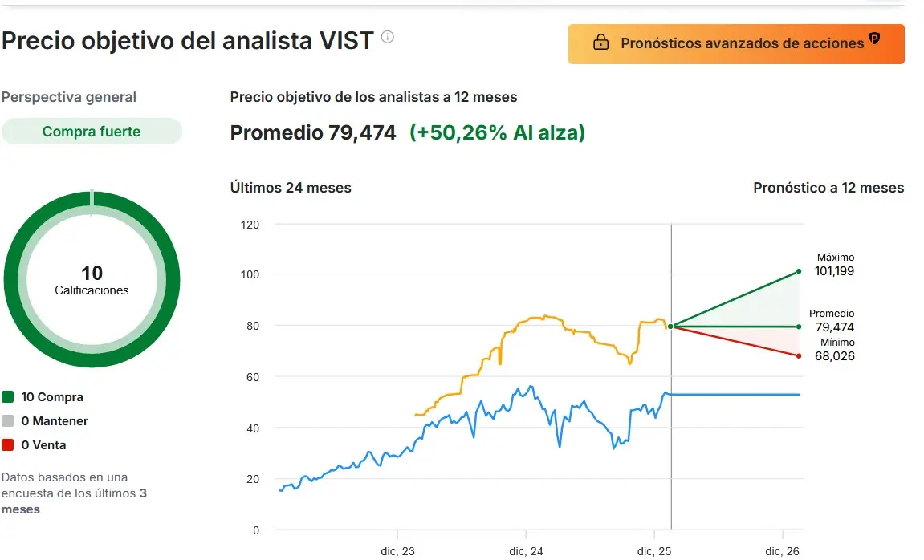924x560 pixels.
Task: Click the info icon beside the VIST title
Action: pos(388,37)
